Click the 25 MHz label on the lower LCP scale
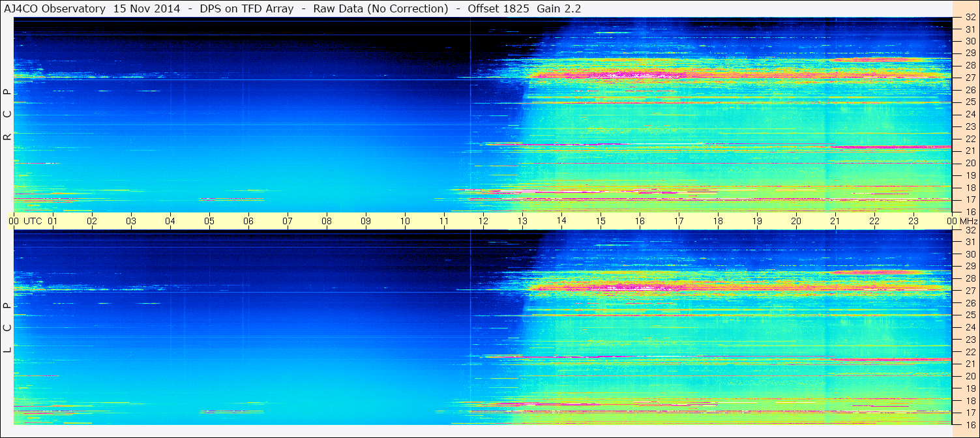This screenshot has height=438, width=980. pyautogui.click(x=970, y=315)
